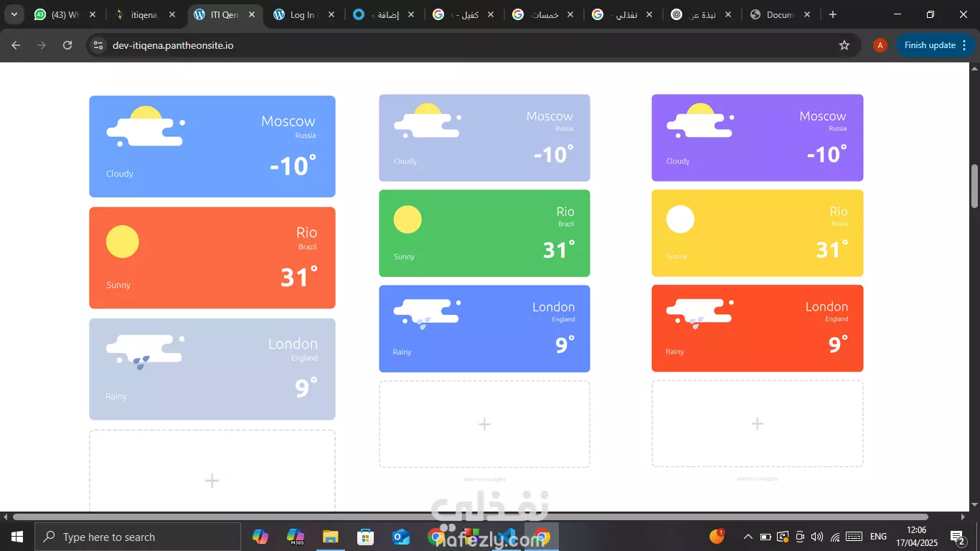Switch the ENG input language
This screenshot has width=980, height=551.
(x=878, y=537)
